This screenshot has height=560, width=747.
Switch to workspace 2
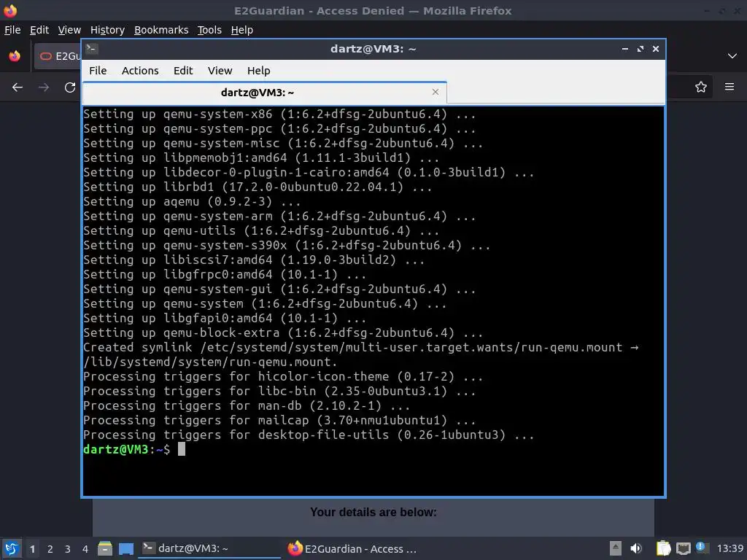click(50, 549)
